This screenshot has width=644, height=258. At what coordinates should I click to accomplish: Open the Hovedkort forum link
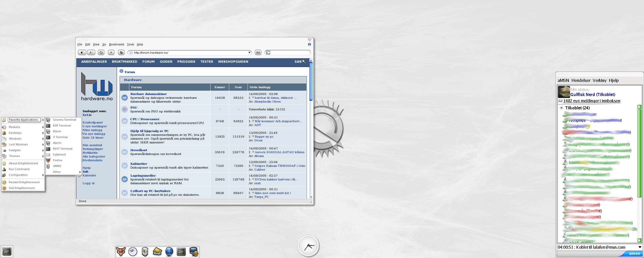tap(139, 150)
